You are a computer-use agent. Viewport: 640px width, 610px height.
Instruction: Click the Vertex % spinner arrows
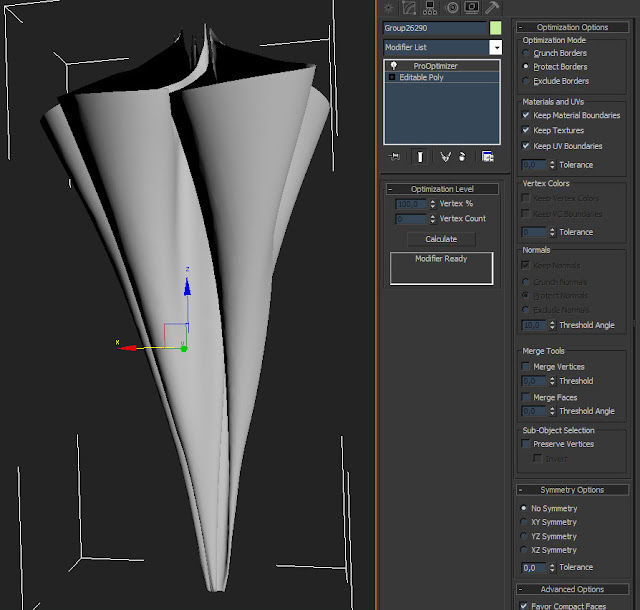(433, 204)
